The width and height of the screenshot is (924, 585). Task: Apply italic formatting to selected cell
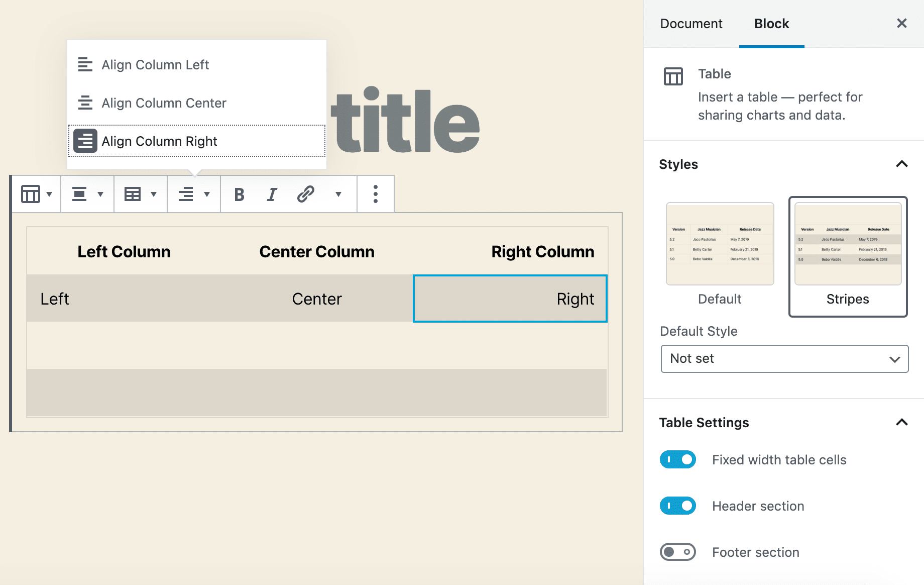(x=272, y=193)
